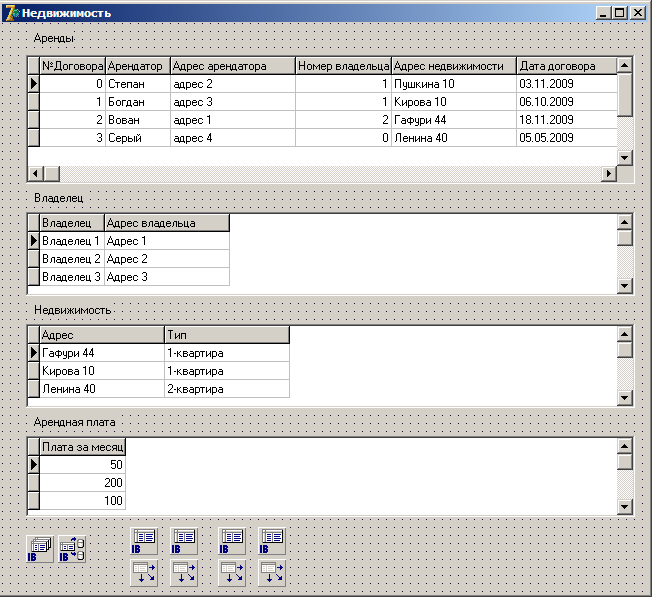
Task: Click the scroll-up arrow in Владелец grid
Action: 625,222
